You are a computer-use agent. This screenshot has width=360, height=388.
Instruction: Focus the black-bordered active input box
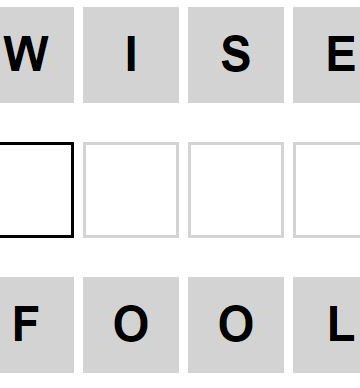click(36, 190)
